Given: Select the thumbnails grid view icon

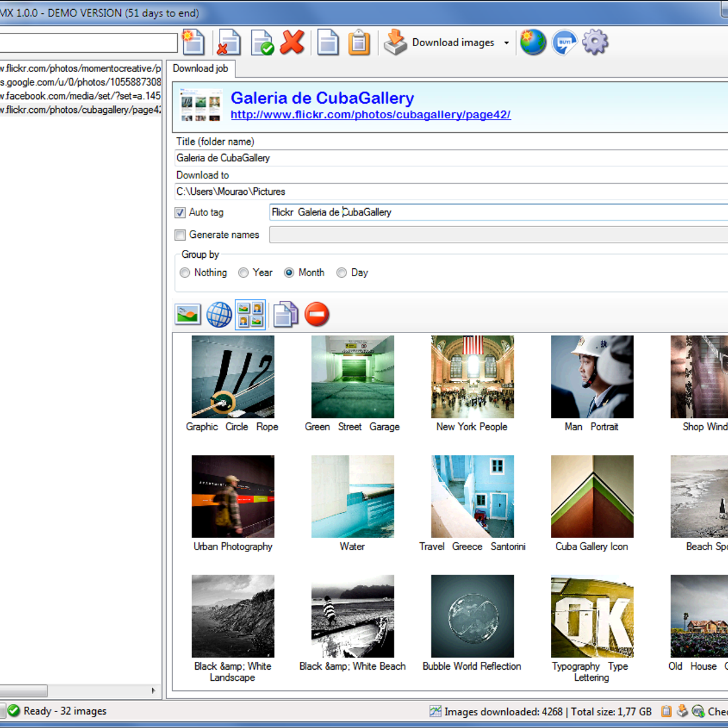Looking at the screenshot, I should tap(251, 314).
